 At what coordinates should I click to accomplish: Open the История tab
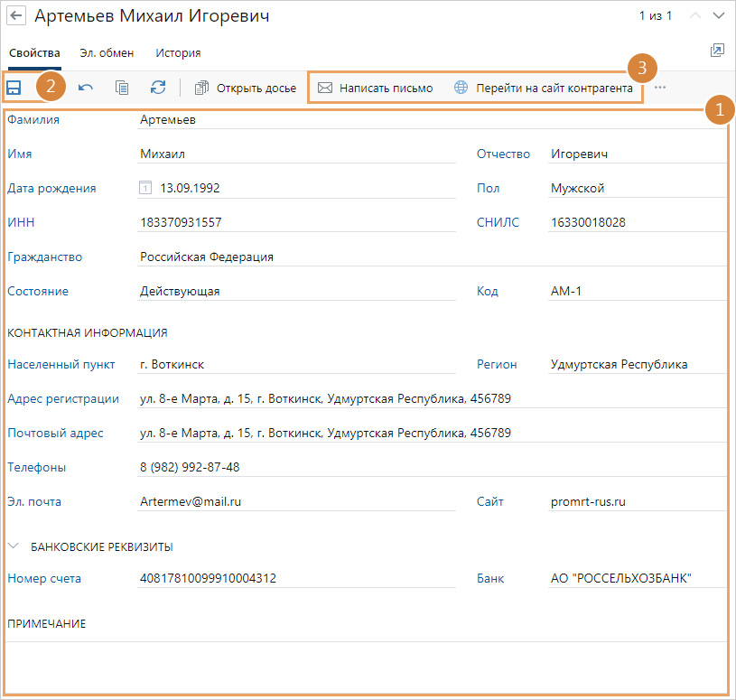coord(178,53)
